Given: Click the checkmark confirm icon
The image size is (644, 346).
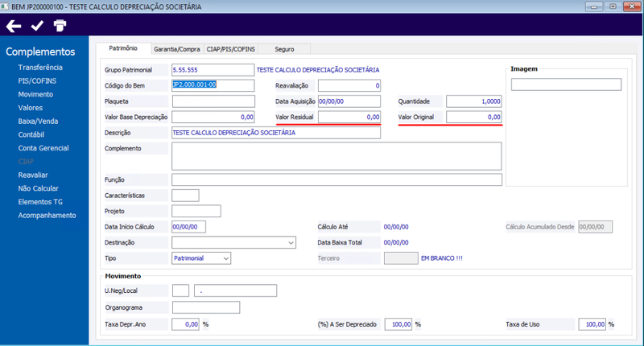Looking at the screenshot, I should point(37,26).
